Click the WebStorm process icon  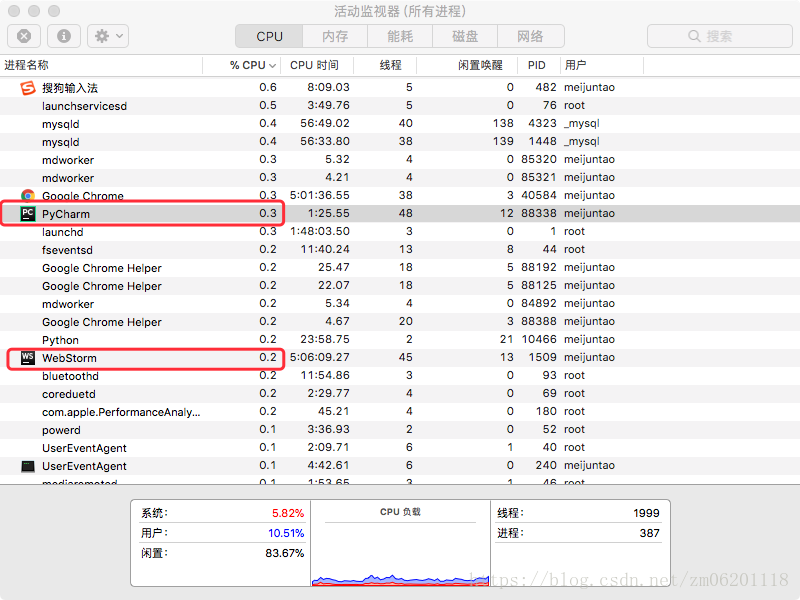(x=28, y=358)
